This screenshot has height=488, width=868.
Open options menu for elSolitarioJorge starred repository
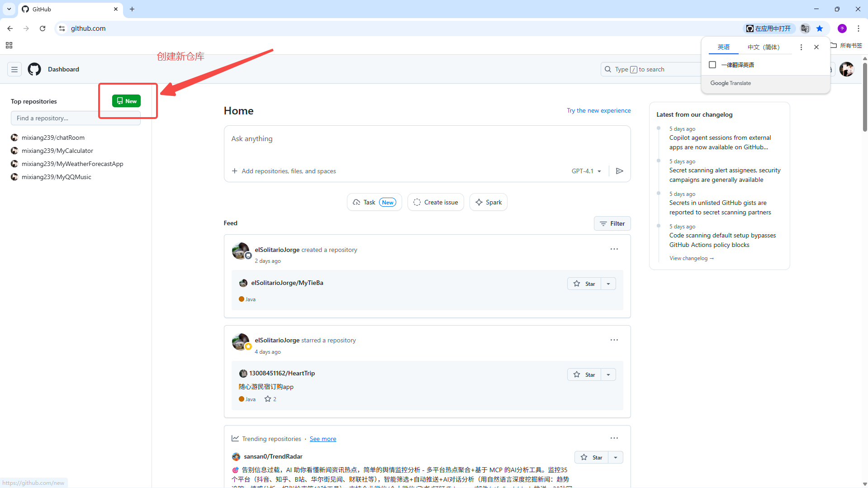614,340
